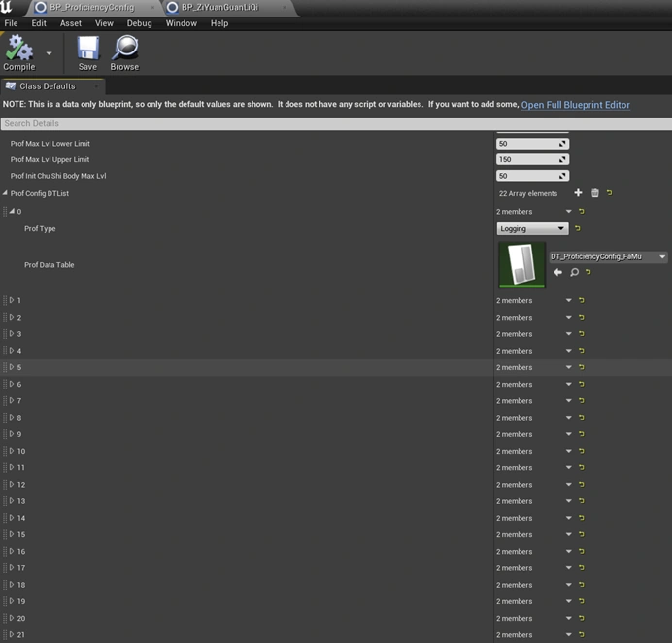Reset Prof Type to default value
Viewport: 672px width, 643px height.
tap(577, 228)
